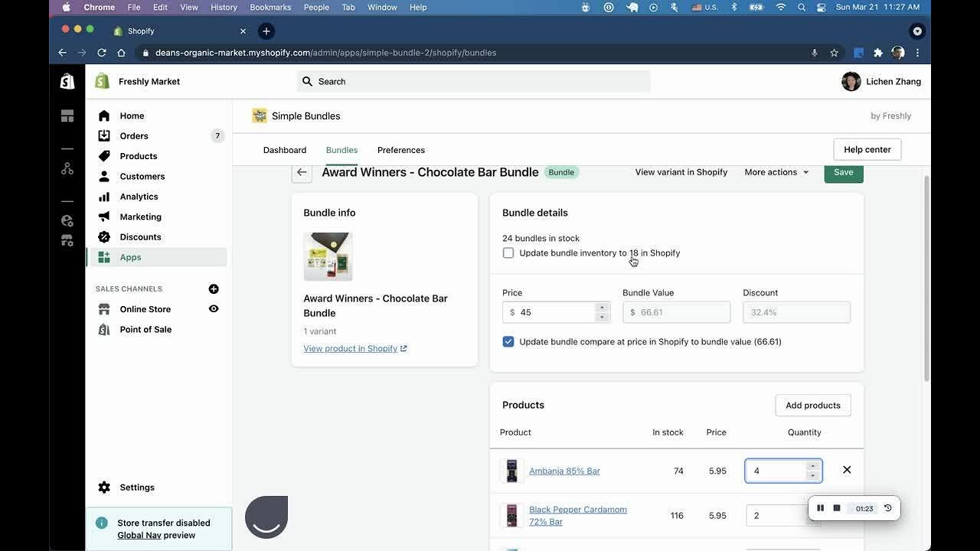The height and width of the screenshot is (551, 980).
Task: Expand the More actions dropdown
Action: [x=776, y=172]
